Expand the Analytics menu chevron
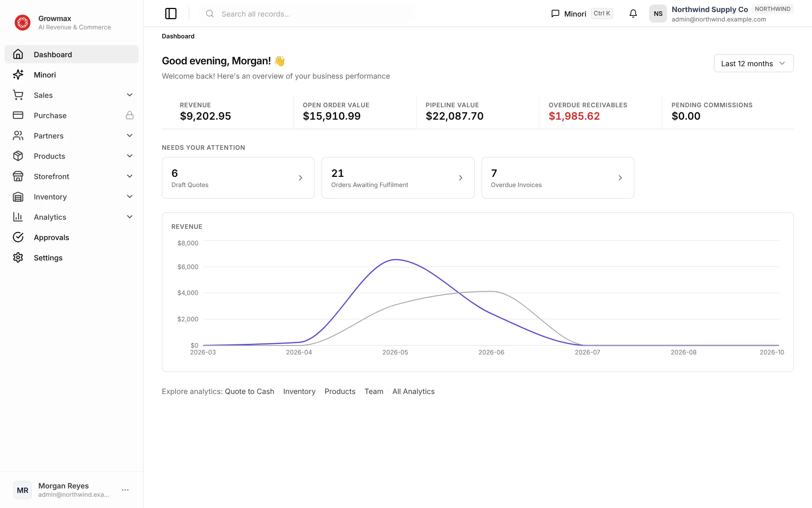This screenshot has height=508, width=812. coord(130,217)
